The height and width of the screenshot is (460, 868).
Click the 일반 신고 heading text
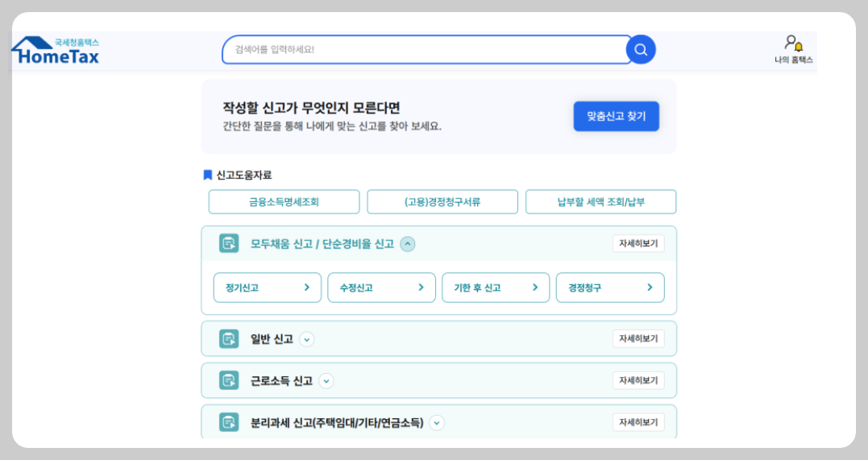click(x=272, y=339)
